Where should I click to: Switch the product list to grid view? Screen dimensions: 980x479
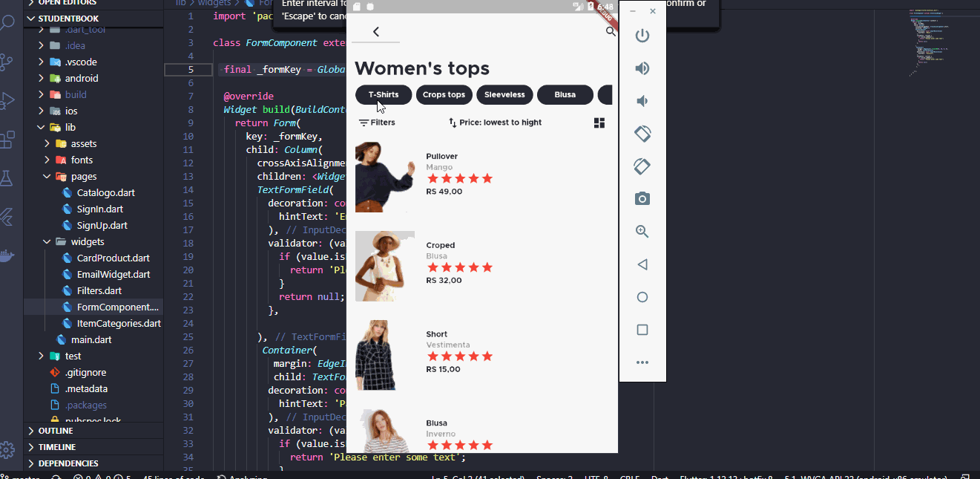point(599,123)
